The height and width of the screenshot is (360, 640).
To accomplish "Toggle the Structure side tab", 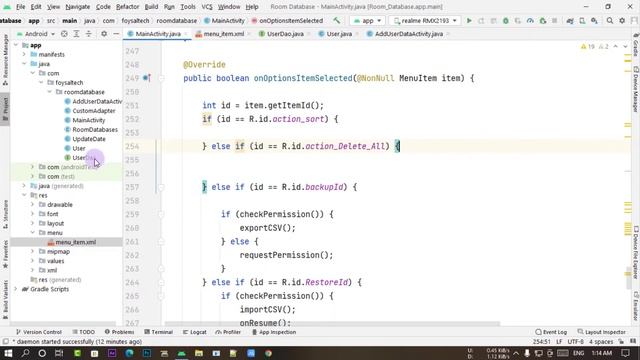I will (5, 214).
